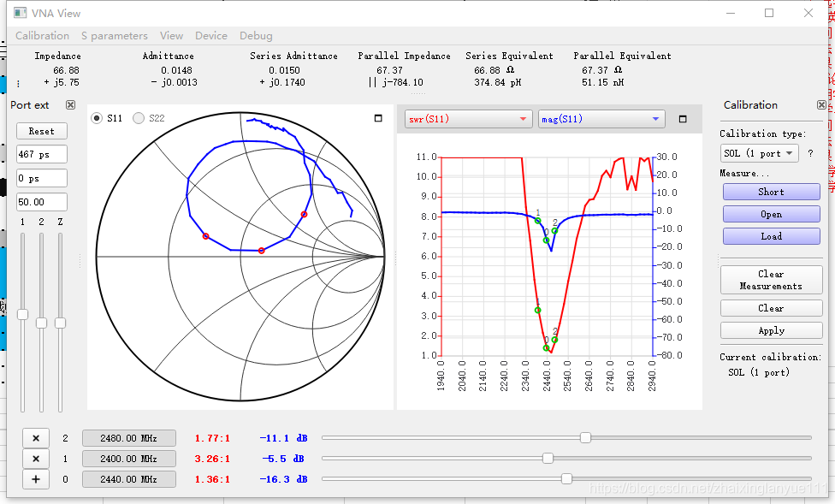Measure the Short calibration standard
The image size is (835, 504).
coord(771,192)
